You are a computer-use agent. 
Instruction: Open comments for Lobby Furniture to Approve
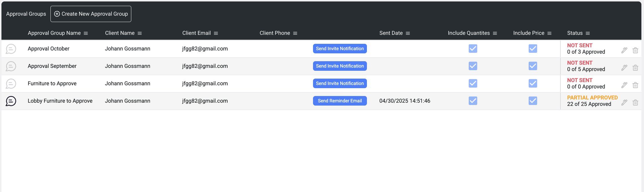coord(11,101)
